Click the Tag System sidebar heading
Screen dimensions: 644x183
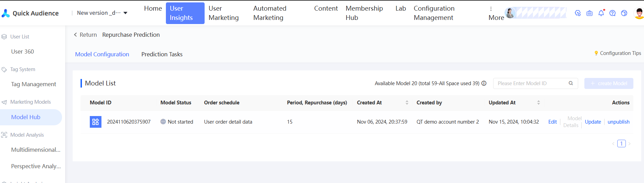click(x=23, y=69)
